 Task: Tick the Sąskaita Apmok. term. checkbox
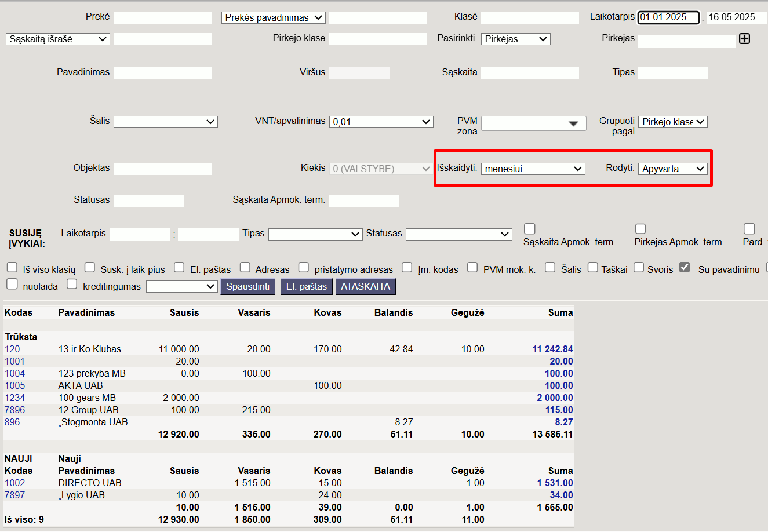[x=529, y=229]
